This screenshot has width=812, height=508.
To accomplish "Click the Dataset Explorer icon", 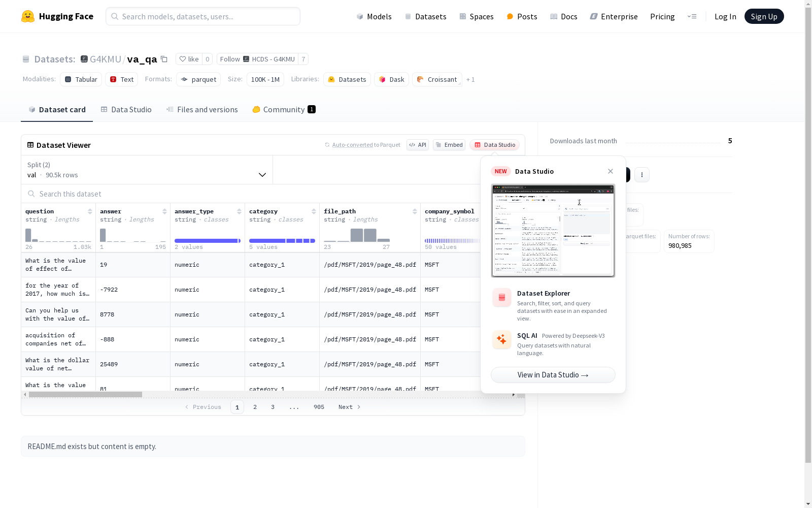I will point(502,298).
